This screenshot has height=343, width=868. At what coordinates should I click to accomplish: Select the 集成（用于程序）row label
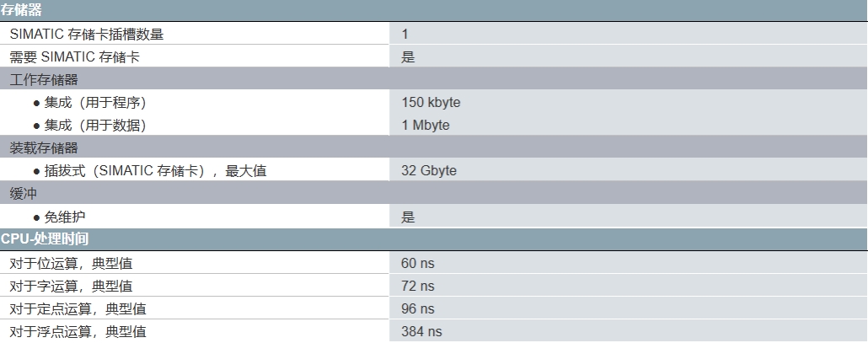tap(95, 103)
